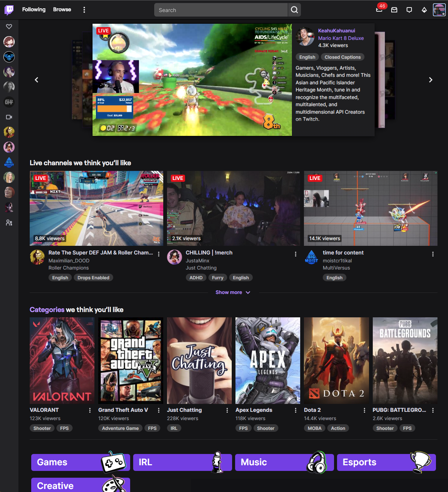Browse the Games directory button
Screen dimensions: 448x492
point(80,462)
